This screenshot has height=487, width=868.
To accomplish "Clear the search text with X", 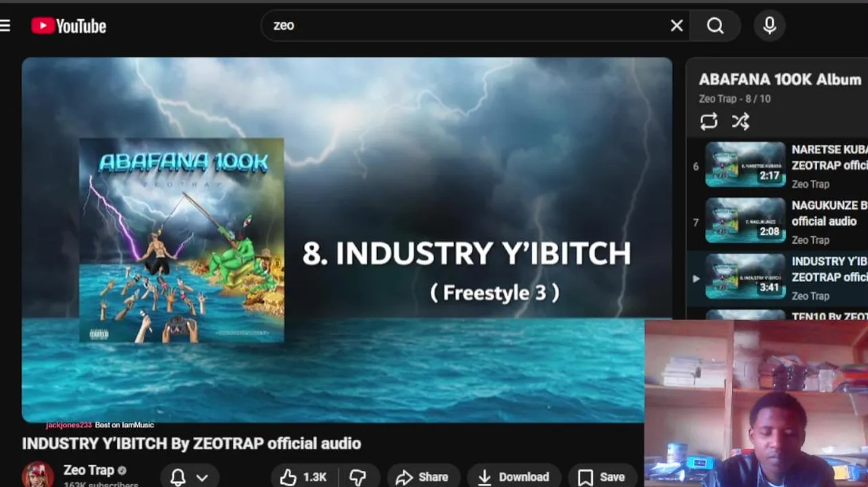I will click(677, 26).
